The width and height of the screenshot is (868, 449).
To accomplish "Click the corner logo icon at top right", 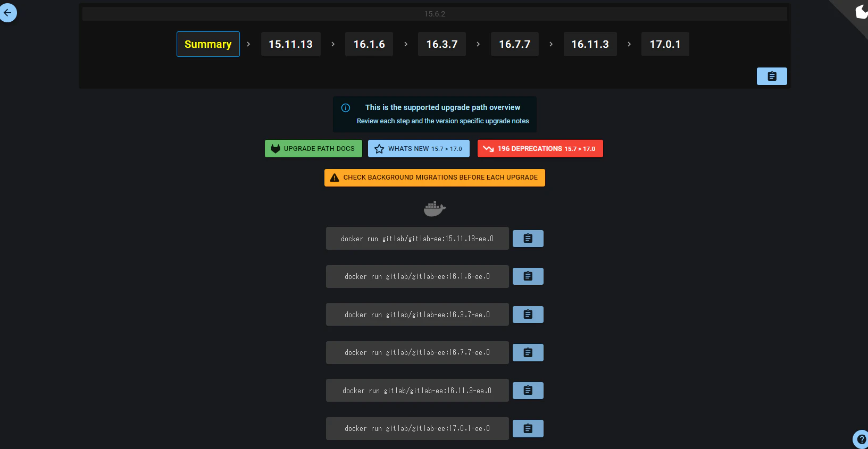I will (862, 11).
